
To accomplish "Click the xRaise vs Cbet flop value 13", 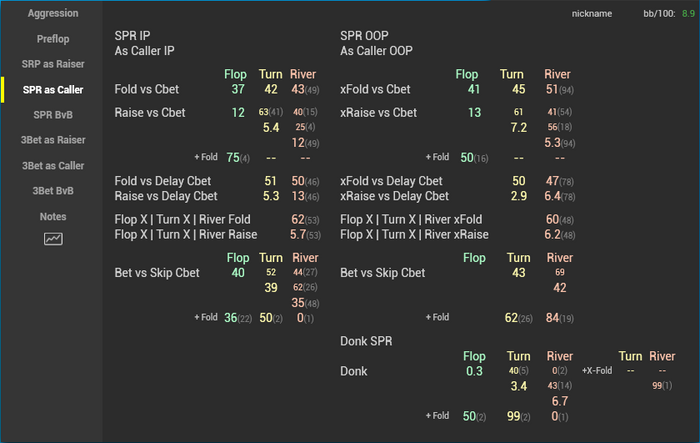I will [x=474, y=112].
